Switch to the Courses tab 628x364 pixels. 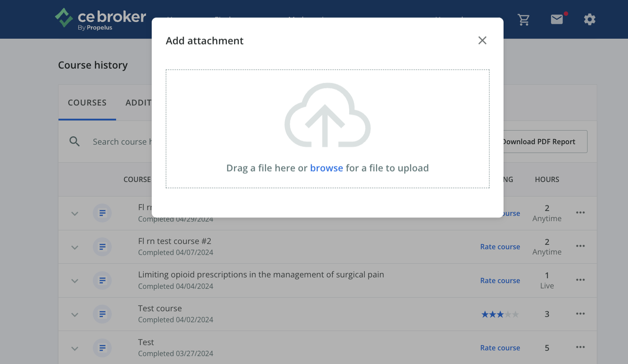(87, 103)
